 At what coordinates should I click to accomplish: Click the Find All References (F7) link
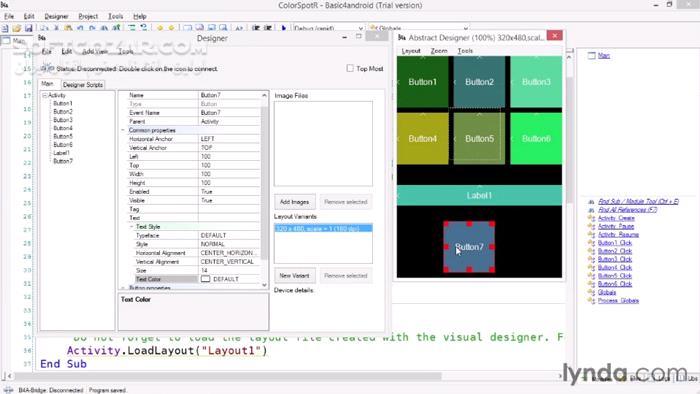coord(627,210)
